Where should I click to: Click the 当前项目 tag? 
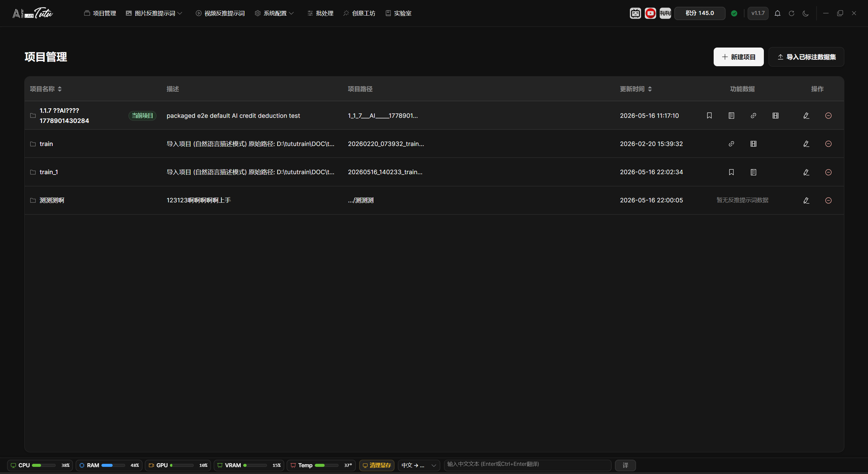click(142, 115)
